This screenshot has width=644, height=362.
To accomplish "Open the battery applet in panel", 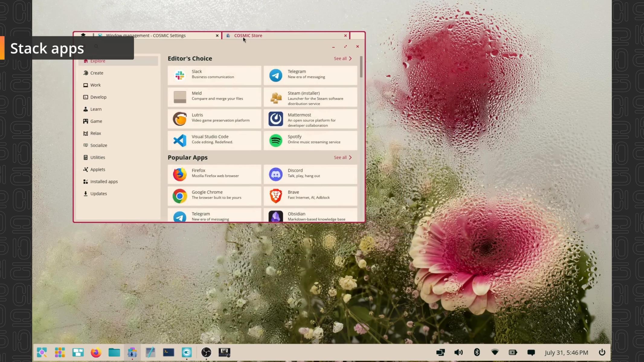I will (513, 352).
